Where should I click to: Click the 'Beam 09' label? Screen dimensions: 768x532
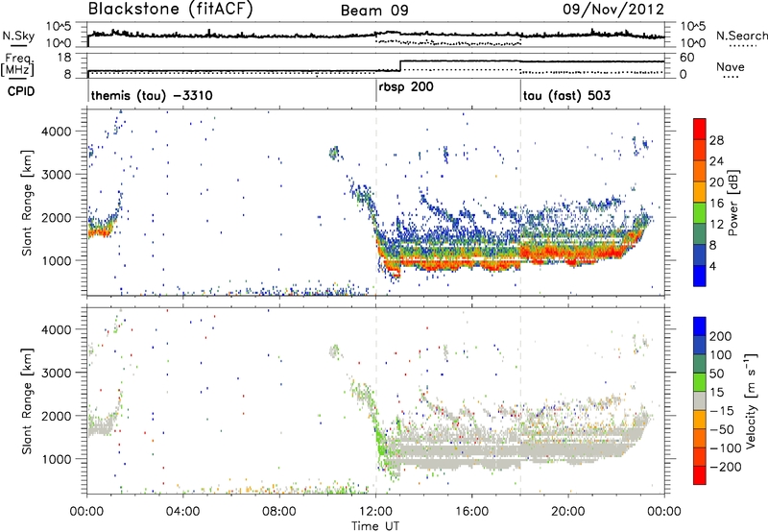[374, 11]
